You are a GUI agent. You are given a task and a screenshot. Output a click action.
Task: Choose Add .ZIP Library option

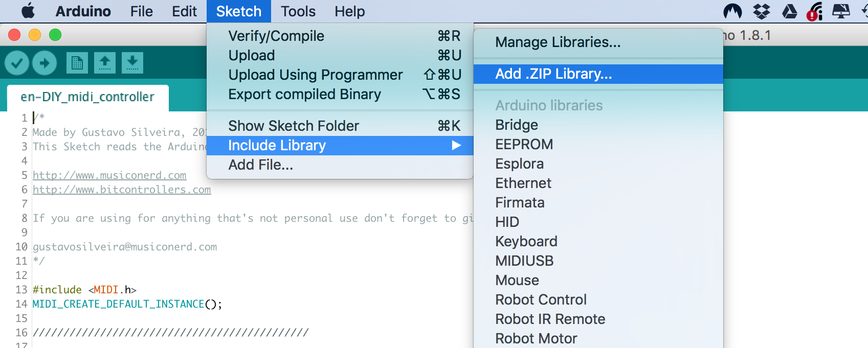(x=553, y=74)
